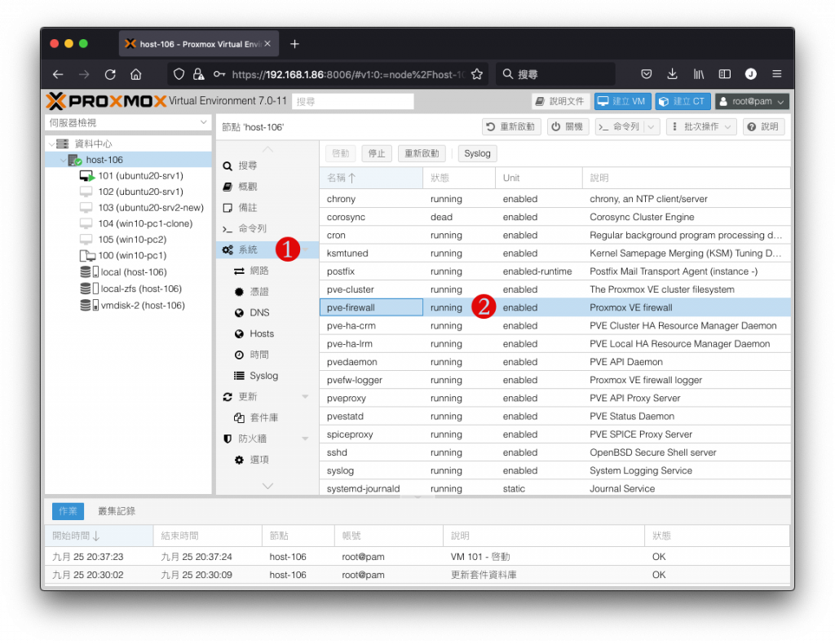Open the browser library icon
Screen dimensions: 835x644
click(x=698, y=74)
